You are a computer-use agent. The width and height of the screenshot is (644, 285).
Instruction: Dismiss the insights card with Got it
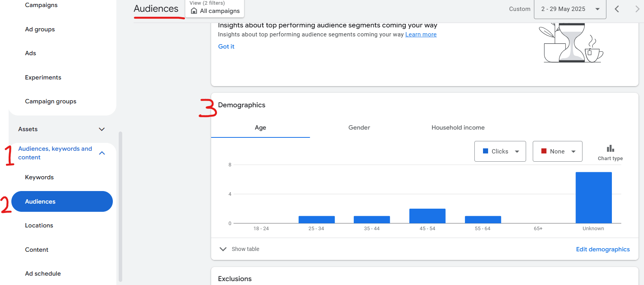click(x=226, y=46)
